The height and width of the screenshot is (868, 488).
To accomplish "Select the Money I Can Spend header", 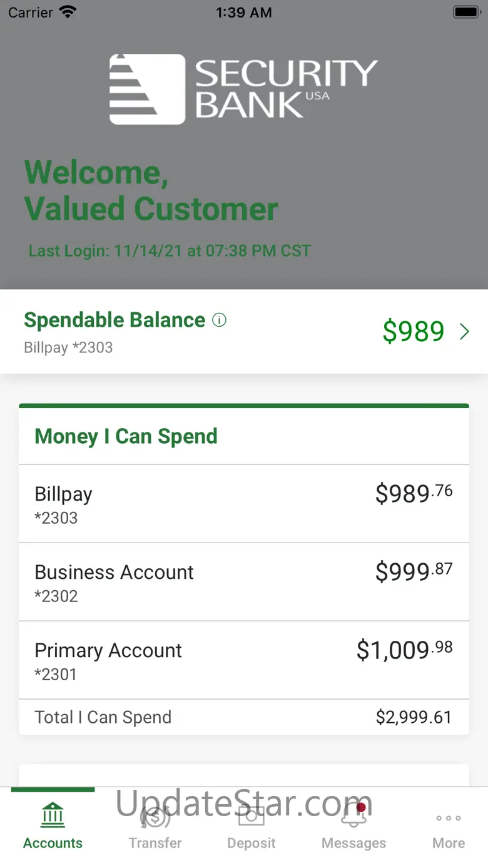I will [x=126, y=436].
